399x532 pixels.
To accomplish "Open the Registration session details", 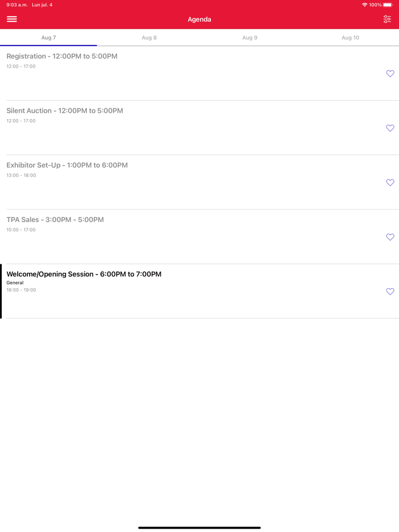I will pyautogui.click(x=62, y=56).
